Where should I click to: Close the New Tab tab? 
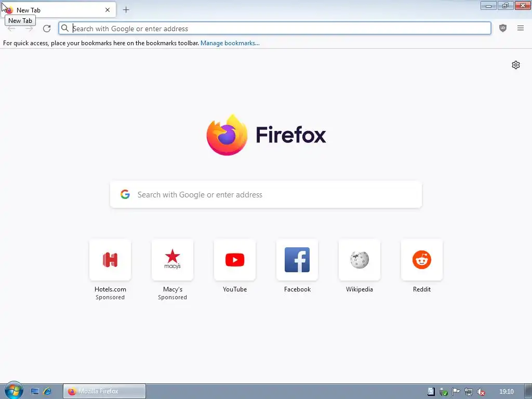[108, 10]
